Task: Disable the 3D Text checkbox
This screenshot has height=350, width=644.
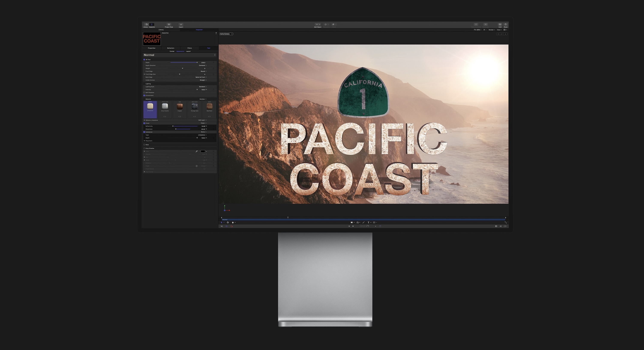Action: pos(144,60)
